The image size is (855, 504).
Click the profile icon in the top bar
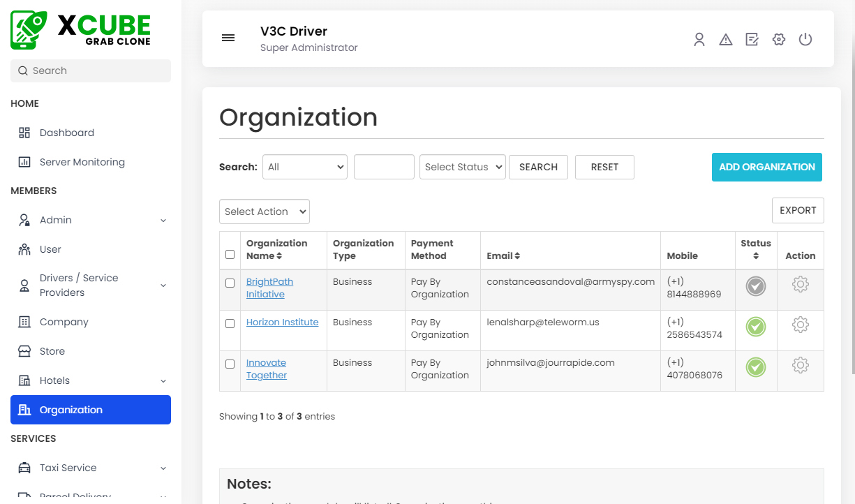point(699,40)
